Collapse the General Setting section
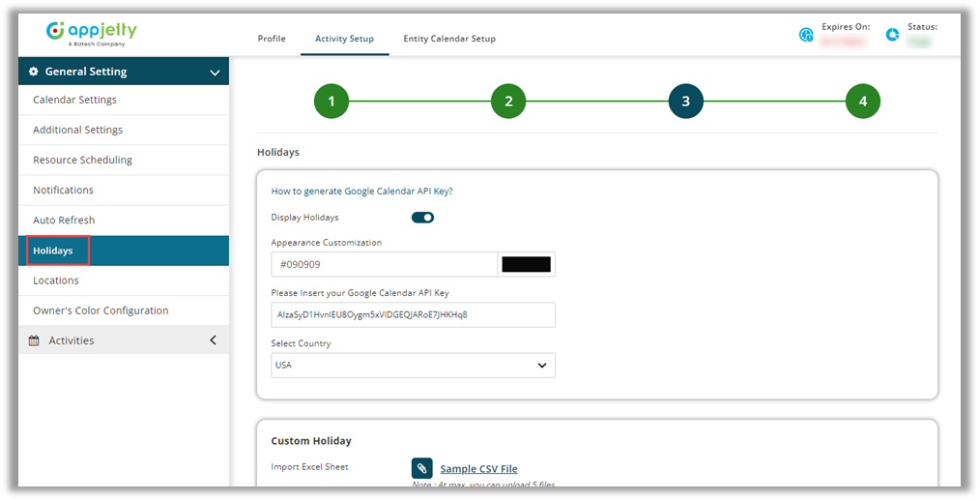The width and height of the screenshot is (980, 501). pyautogui.click(x=215, y=72)
